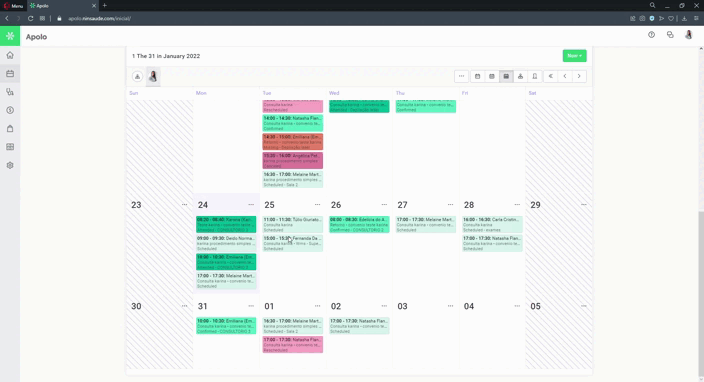Open the calendar agenda icon in sidebar
This screenshot has height=382, width=704.
click(10, 74)
